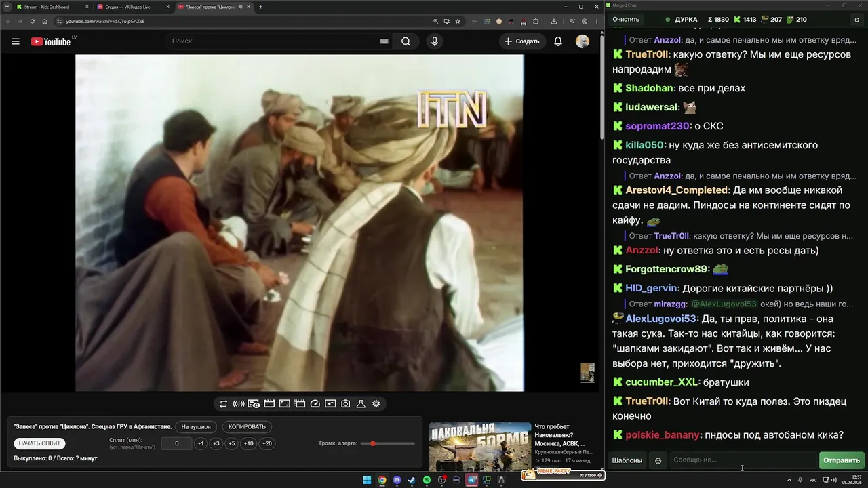Click the browser address bar URL
The image size is (868, 488).
[105, 21]
